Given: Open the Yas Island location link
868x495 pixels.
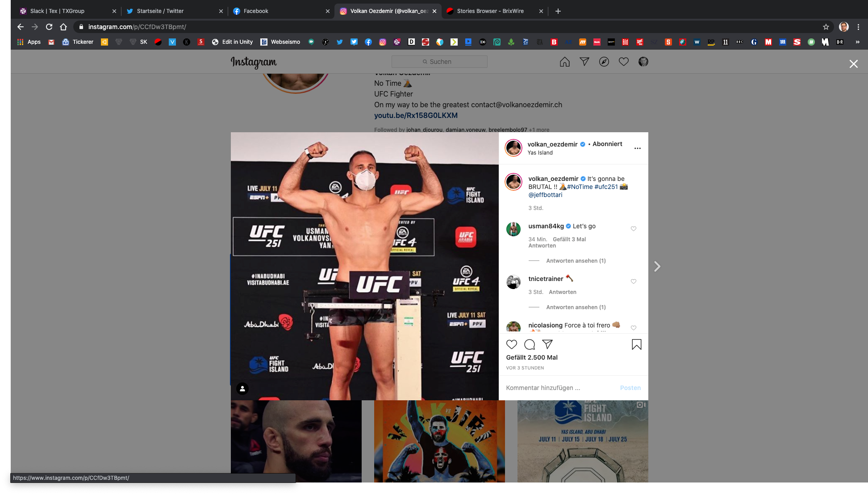Looking at the screenshot, I should (540, 153).
